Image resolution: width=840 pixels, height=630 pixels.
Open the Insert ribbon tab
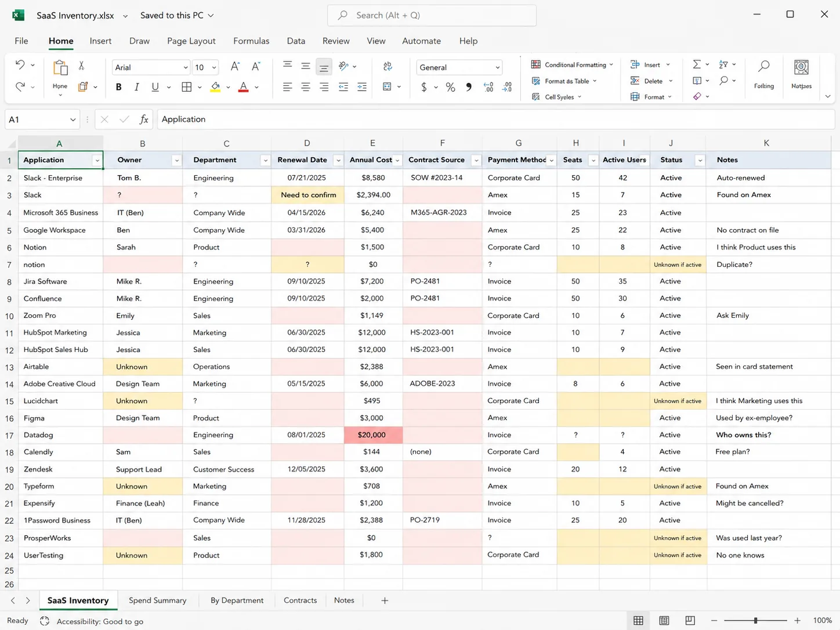point(100,41)
